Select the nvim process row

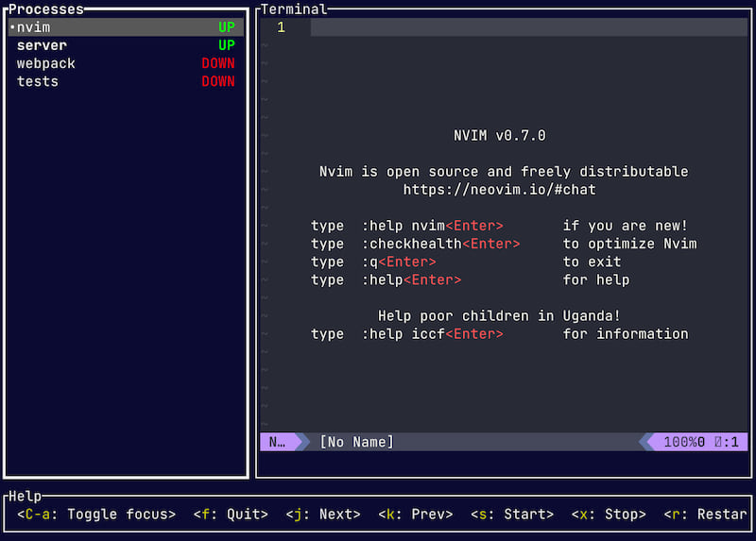(127, 27)
